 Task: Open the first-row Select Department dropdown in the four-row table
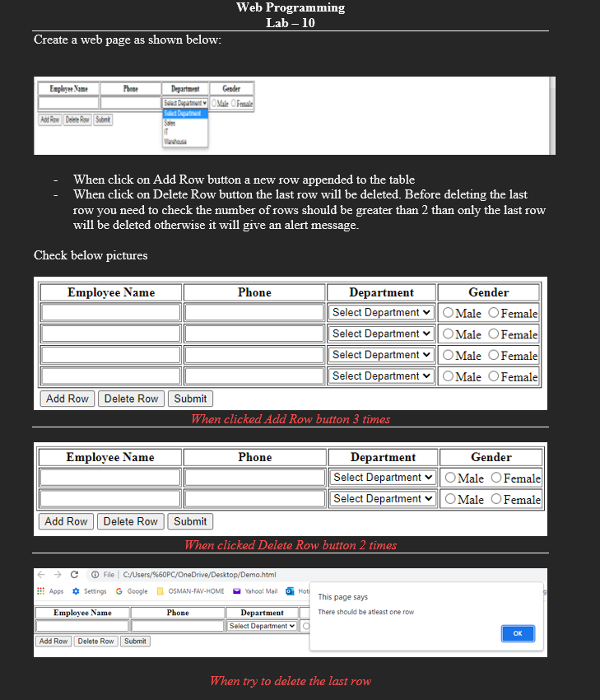pos(381,312)
